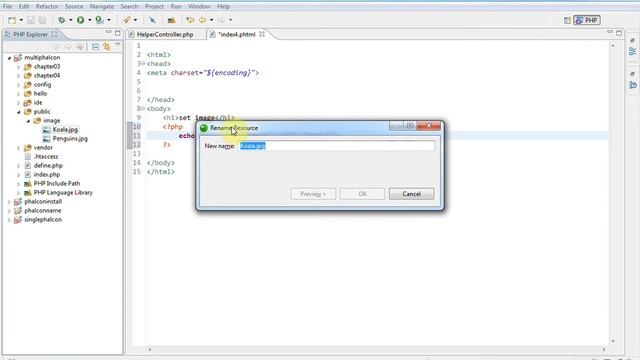Expand the chapter03 folder
The width and height of the screenshot is (640, 360).
(18, 67)
